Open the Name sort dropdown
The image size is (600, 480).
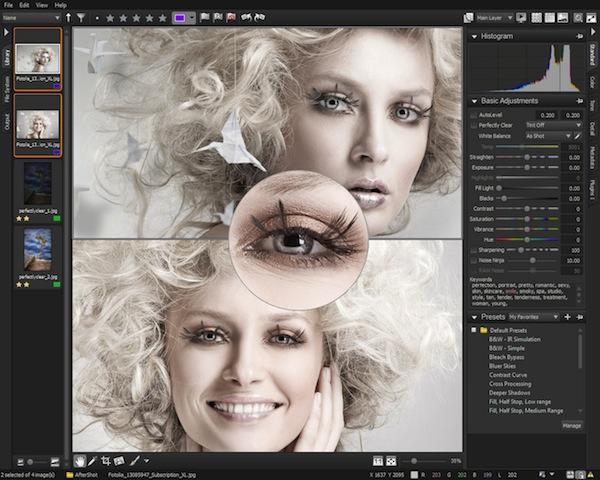pos(31,18)
